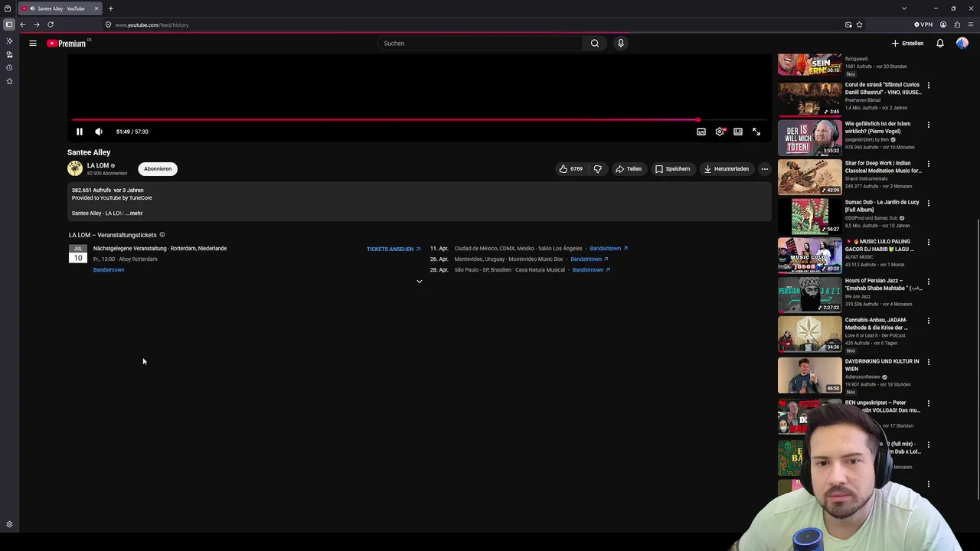The width and height of the screenshot is (980, 551).
Task: Go forward in browser history
Action: 37,24
